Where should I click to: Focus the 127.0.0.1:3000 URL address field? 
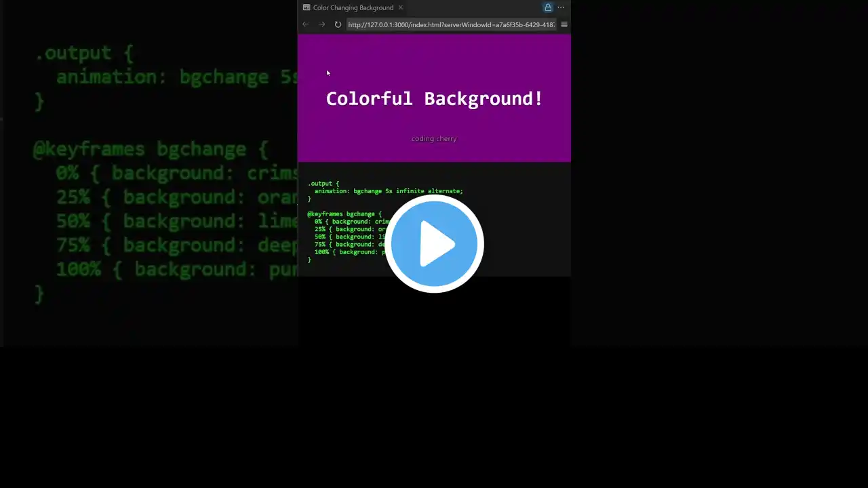(451, 24)
